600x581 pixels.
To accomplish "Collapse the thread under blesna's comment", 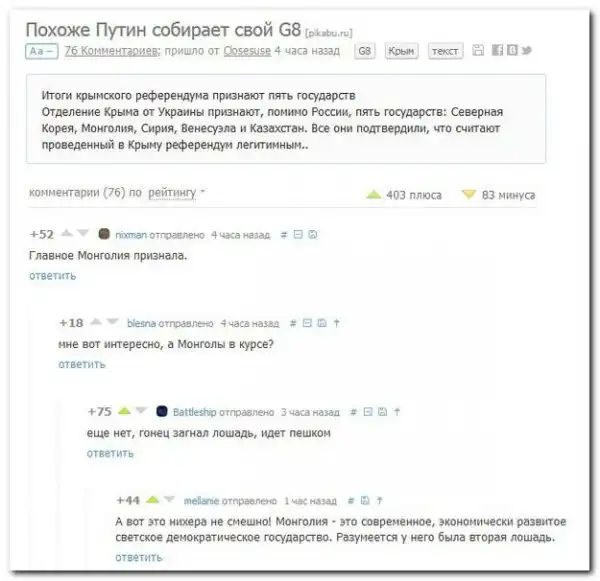I will pyautogui.click(x=307, y=323).
